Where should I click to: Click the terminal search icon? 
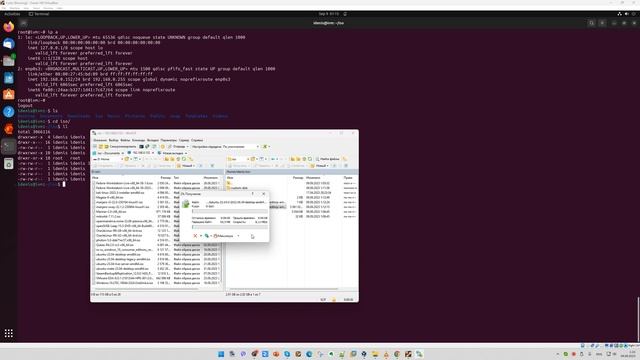click(591, 23)
